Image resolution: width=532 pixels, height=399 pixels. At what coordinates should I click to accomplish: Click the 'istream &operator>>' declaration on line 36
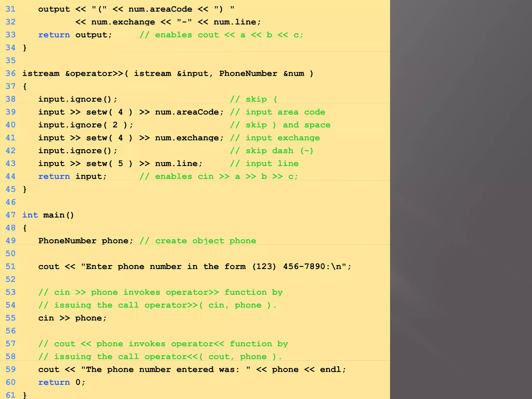[72, 74]
